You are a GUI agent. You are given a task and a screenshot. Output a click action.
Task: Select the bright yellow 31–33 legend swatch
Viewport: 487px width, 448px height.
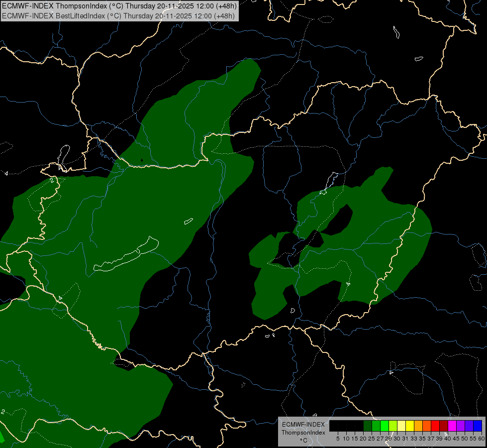tap(410, 426)
